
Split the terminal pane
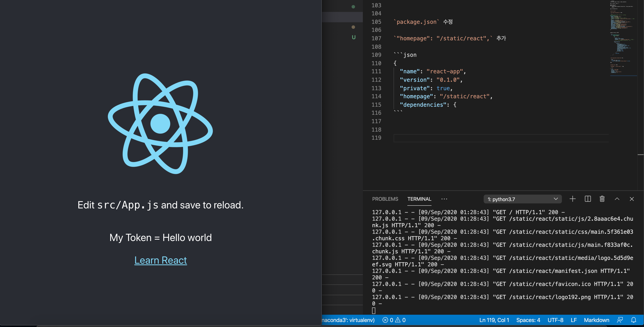click(x=587, y=199)
